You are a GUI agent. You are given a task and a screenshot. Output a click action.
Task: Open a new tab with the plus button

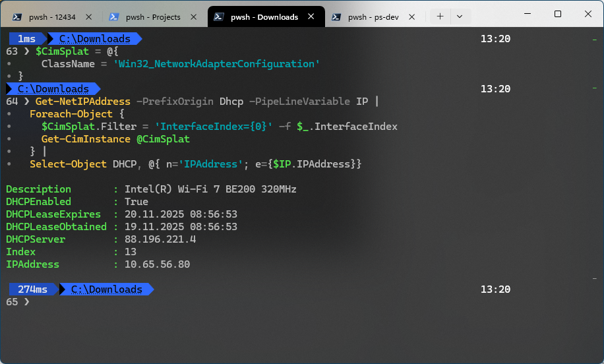pyautogui.click(x=440, y=16)
